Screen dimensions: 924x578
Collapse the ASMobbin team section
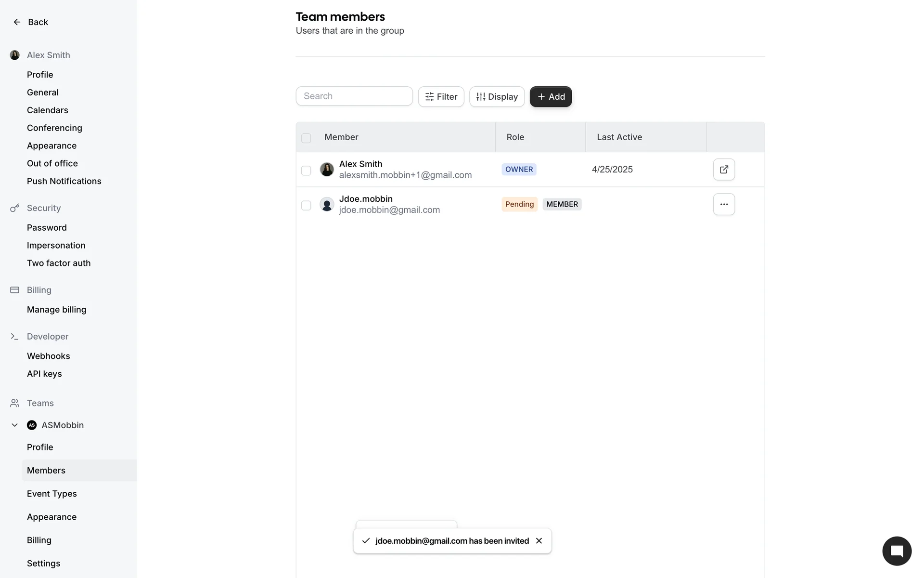point(14,425)
